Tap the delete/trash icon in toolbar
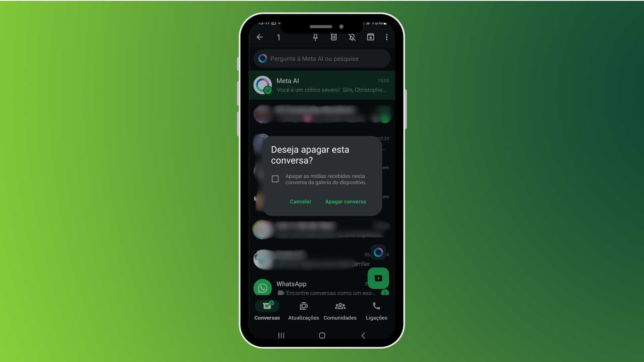 coord(333,37)
